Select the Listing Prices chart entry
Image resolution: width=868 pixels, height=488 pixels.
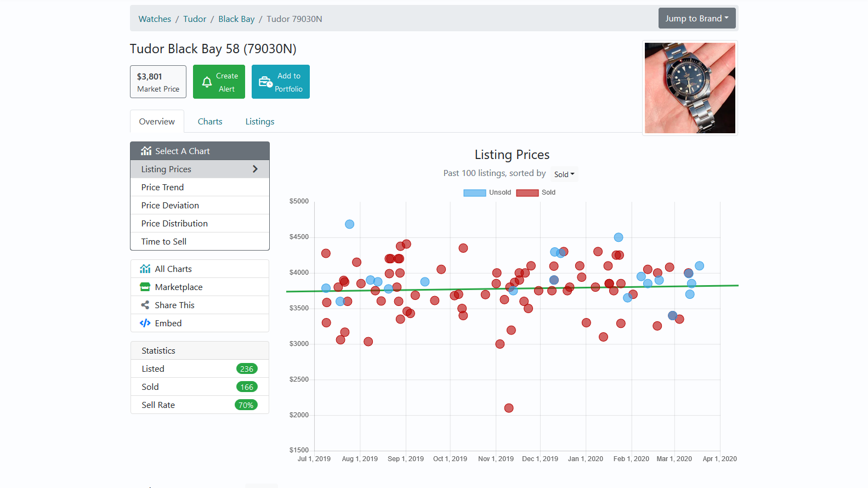(x=200, y=169)
